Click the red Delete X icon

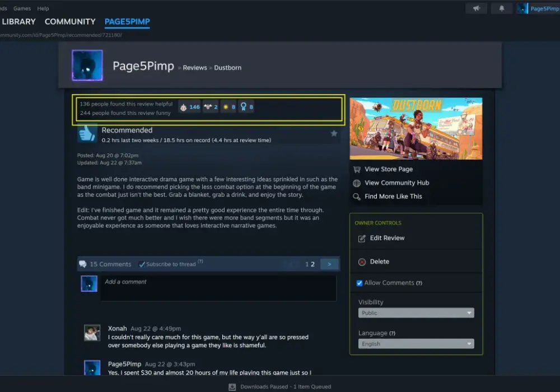click(362, 262)
